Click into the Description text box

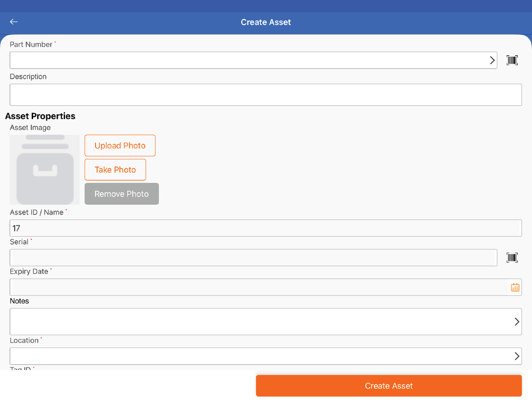(266, 95)
